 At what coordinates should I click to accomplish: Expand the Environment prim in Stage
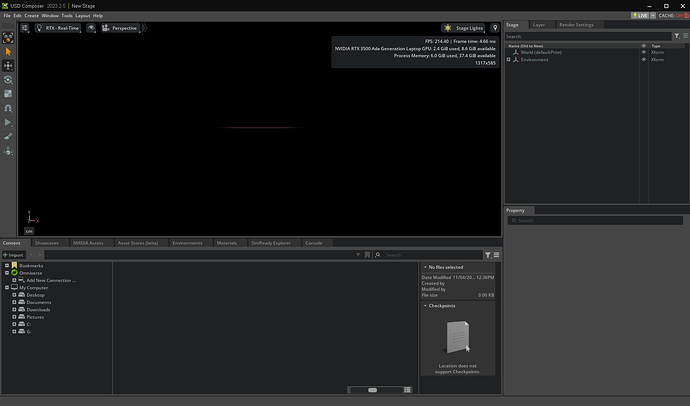[x=509, y=60]
